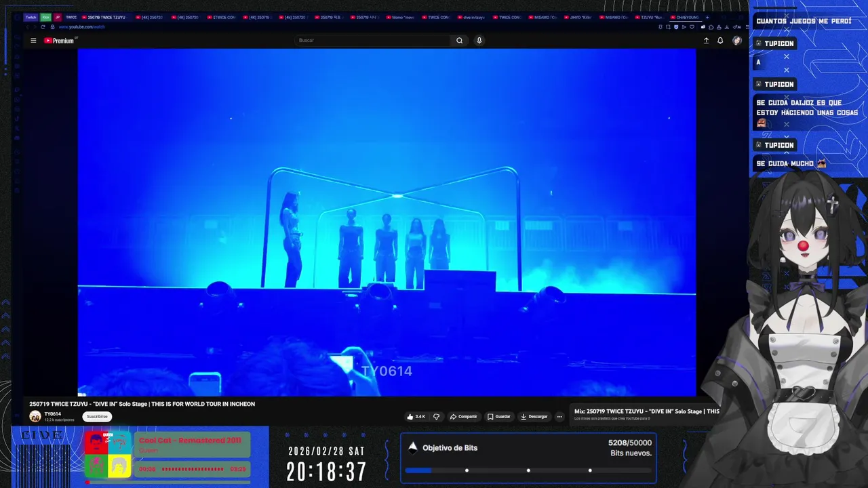Select the 'TZUYU Run' tab
This screenshot has width=868, height=488.
[x=649, y=17]
